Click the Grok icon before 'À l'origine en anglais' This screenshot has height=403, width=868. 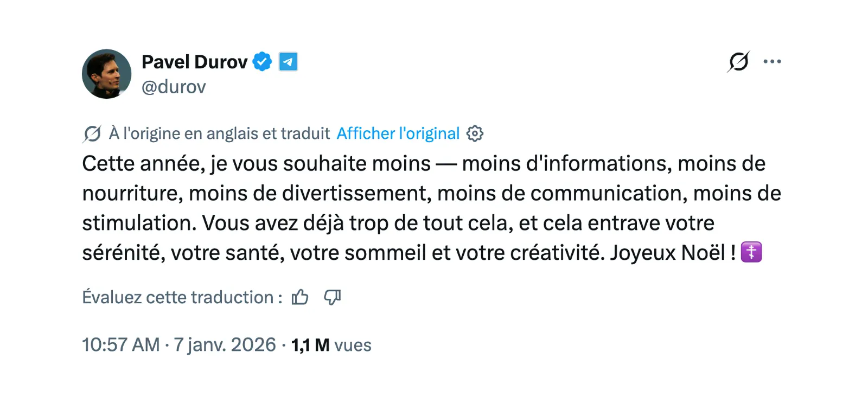[x=92, y=133]
